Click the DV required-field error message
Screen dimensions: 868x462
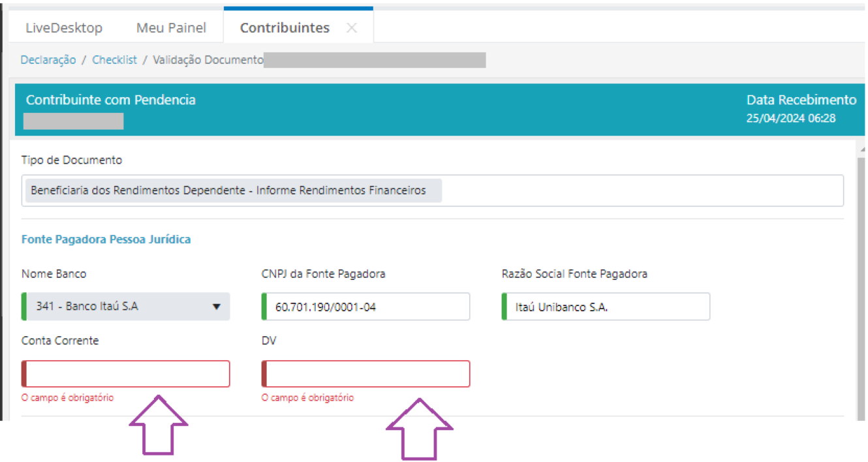308,397
